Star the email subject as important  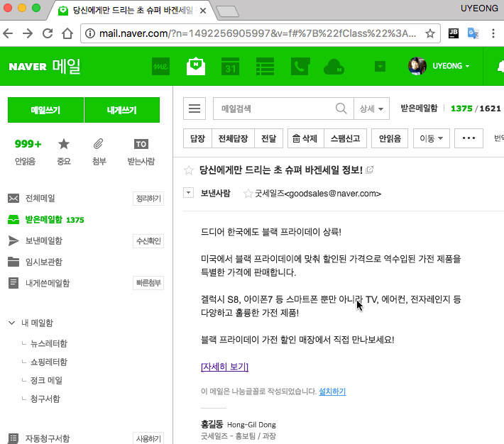[x=189, y=170]
